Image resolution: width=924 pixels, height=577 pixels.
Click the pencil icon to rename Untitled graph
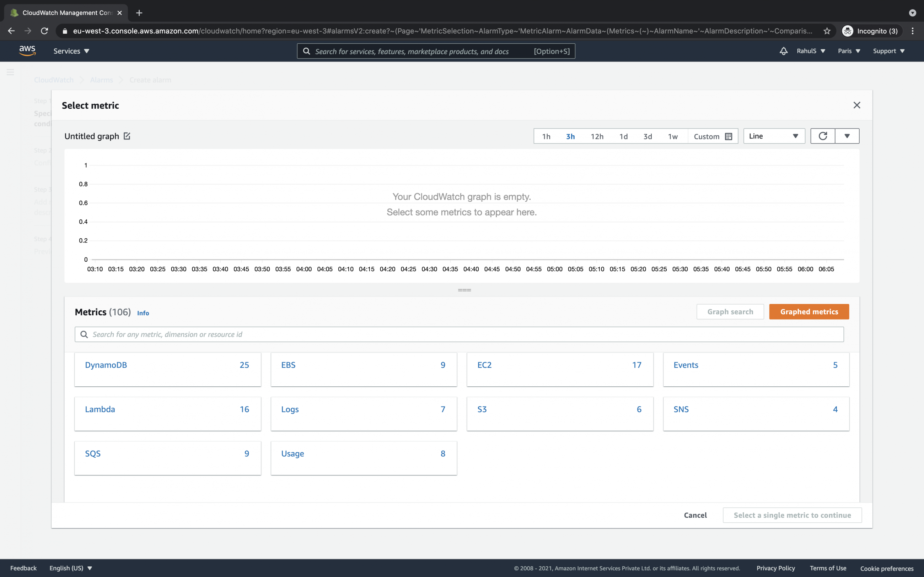click(127, 136)
